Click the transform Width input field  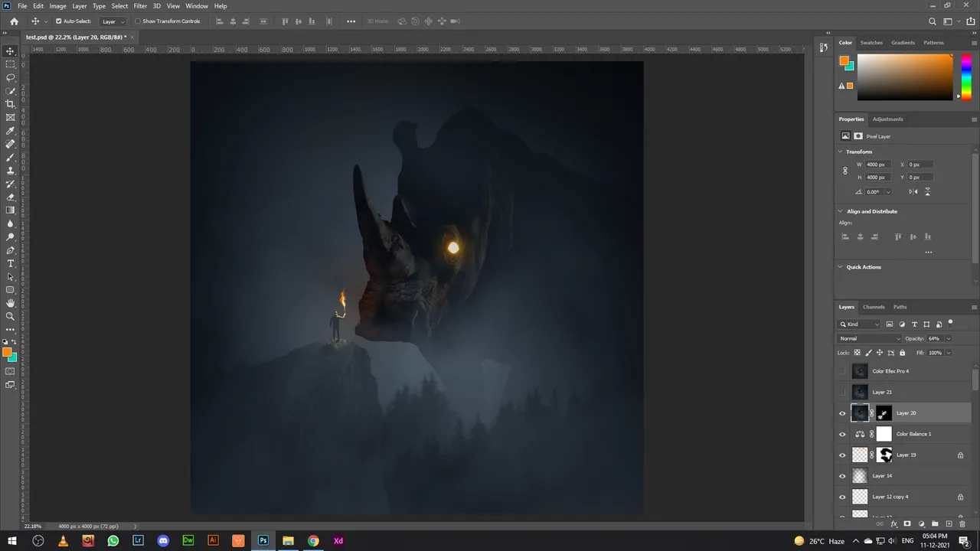pyautogui.click(x=877, y=165)
